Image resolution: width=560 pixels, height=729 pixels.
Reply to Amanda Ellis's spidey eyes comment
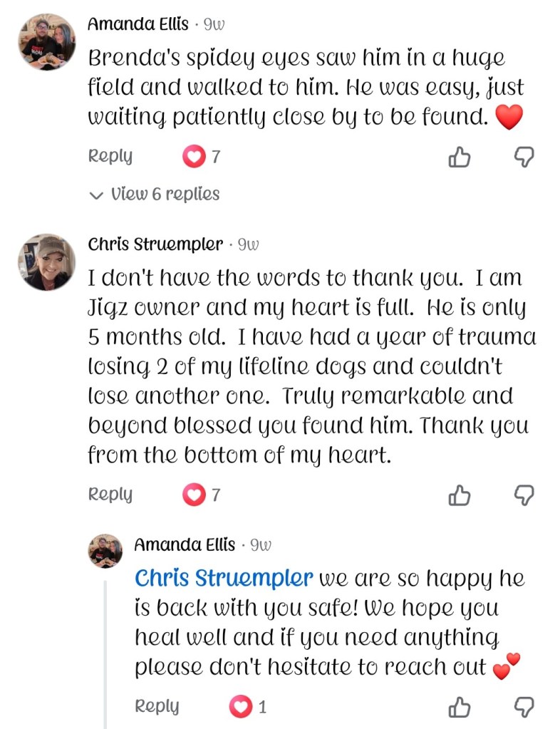point(110,156)
